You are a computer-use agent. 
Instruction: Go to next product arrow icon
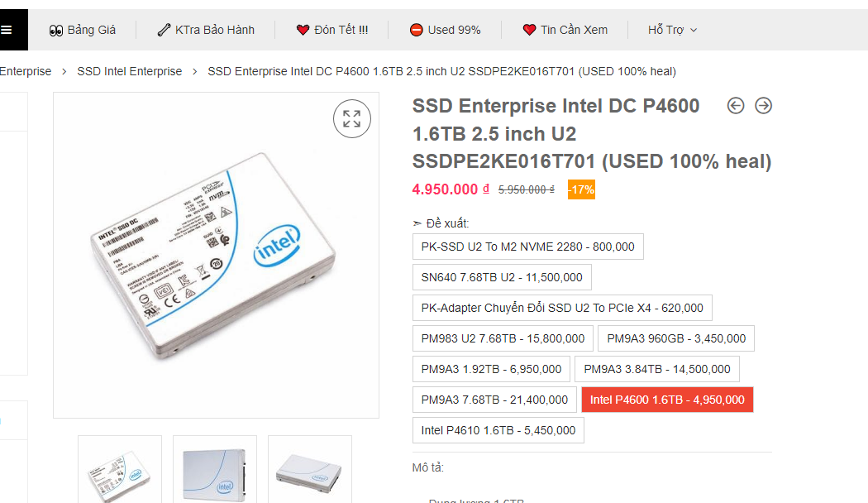764,105
